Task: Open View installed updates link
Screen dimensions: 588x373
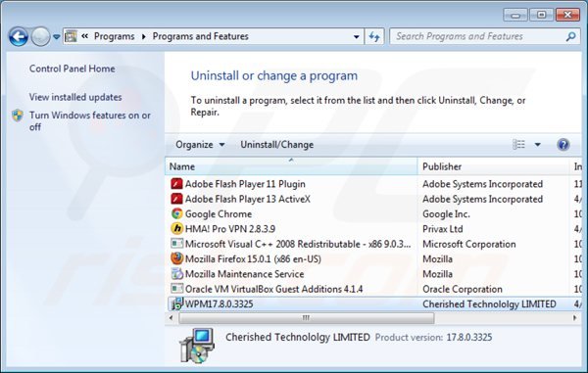Action: (75, 97)
